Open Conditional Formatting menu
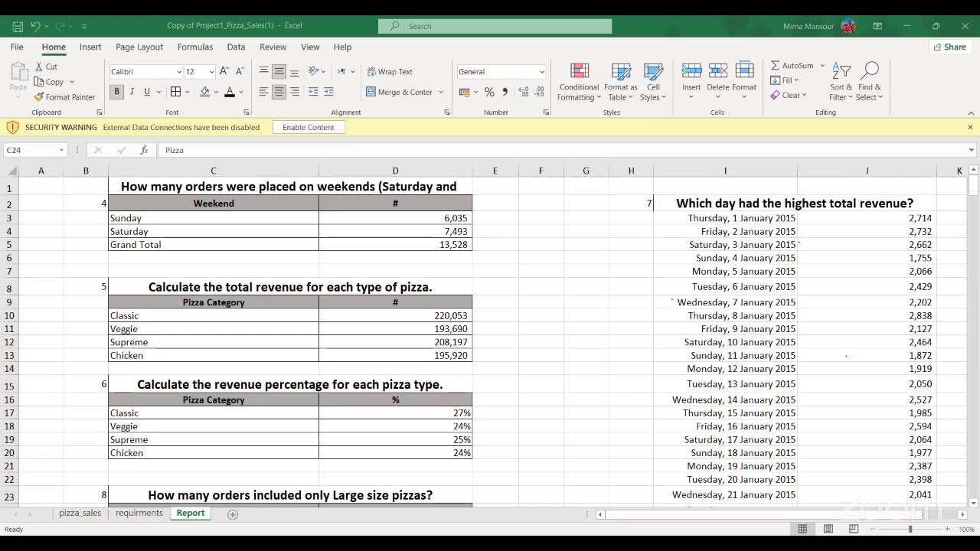Screen dimensions: 980x551 pyautogui.click(x=579, y=82)
